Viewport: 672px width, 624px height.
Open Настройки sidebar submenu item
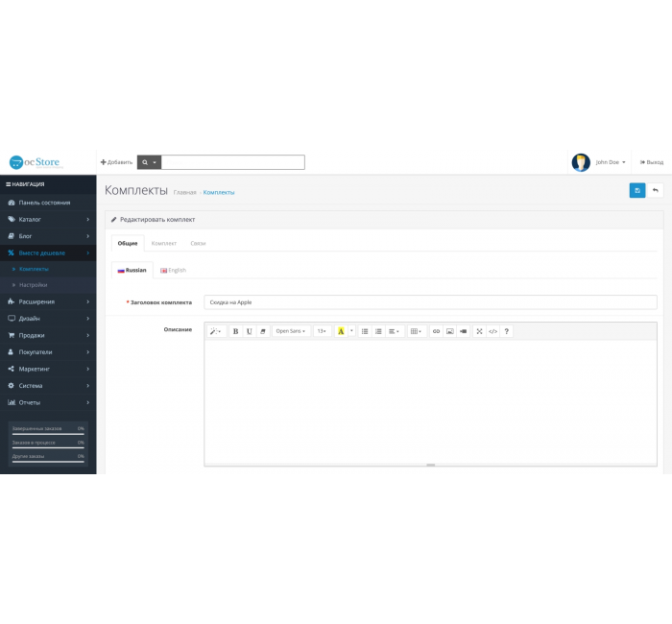click(48, 285)
